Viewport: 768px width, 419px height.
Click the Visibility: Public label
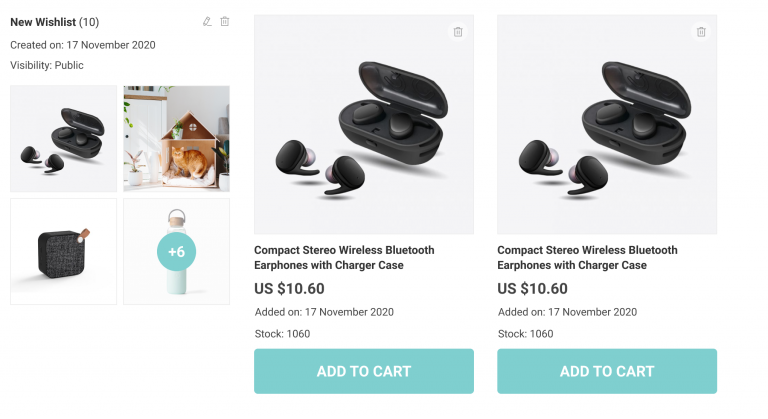tap(47, 65)
